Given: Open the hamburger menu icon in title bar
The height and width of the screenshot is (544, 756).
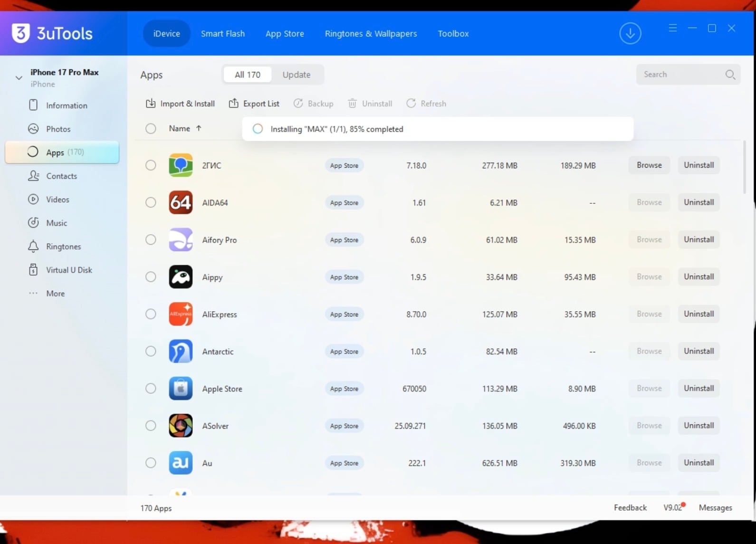Looking at the screenshot, I should (673, 28).
